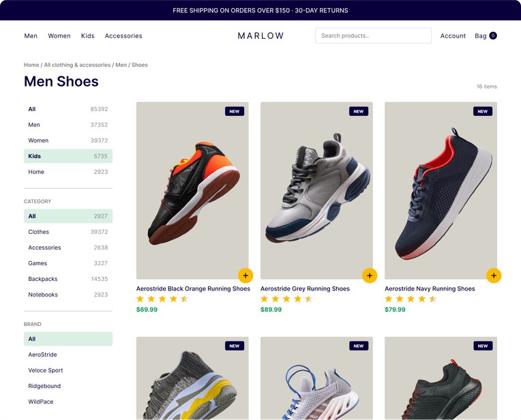Click the star rating of Navy Running Shoes
This screenshot has width=521, height=420.
tap(411, 299)
